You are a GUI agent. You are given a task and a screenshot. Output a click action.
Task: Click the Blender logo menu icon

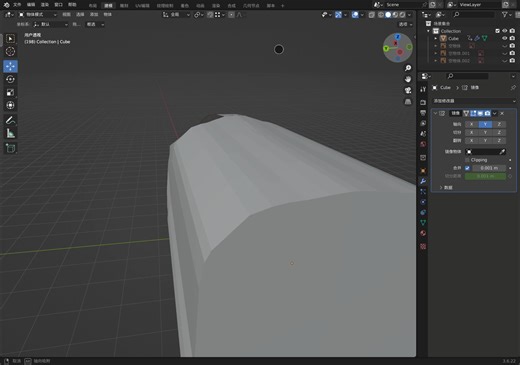6,5
